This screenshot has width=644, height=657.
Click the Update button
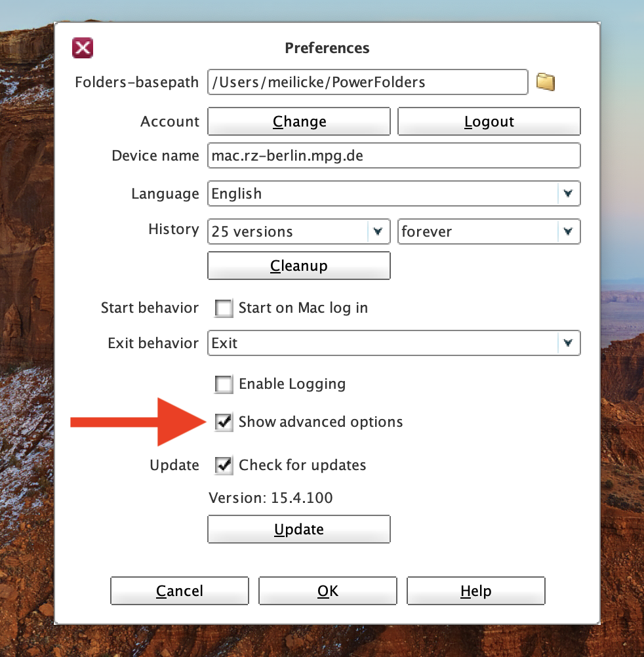tap(299, 529)
